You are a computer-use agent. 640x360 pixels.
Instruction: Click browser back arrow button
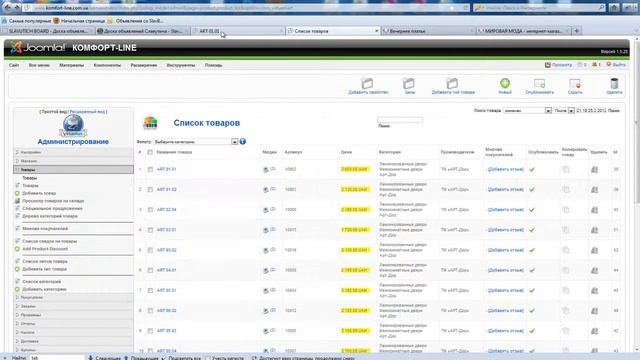(7, 8)
